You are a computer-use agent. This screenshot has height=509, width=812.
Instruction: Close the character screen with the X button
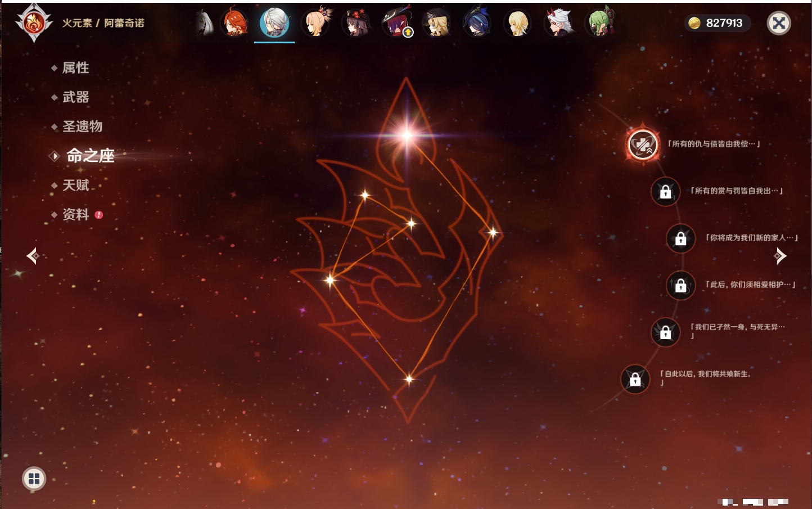pyautogui.click(x=779, y=23)
